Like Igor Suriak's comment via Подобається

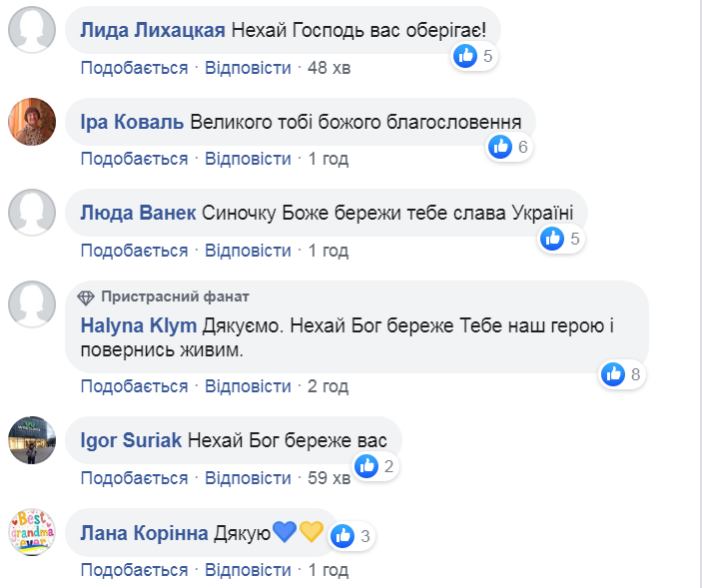tap(134, 477)
